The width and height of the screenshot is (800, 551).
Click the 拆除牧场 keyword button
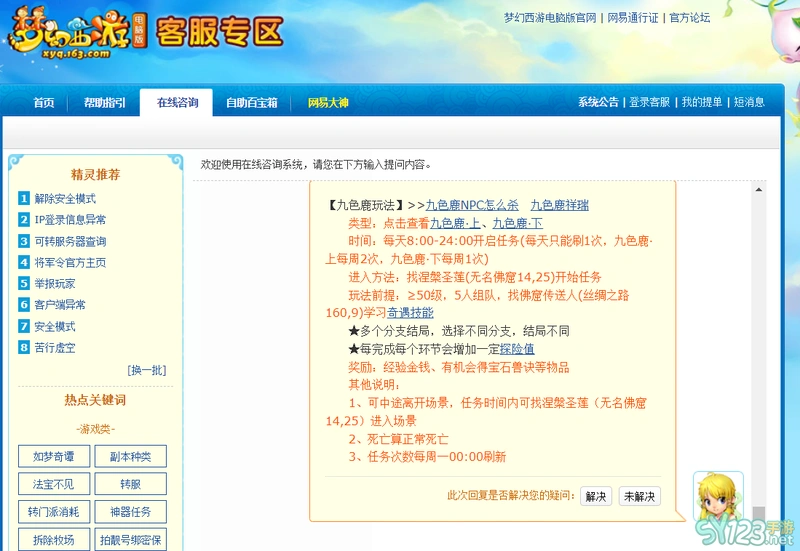click(54, 539)
